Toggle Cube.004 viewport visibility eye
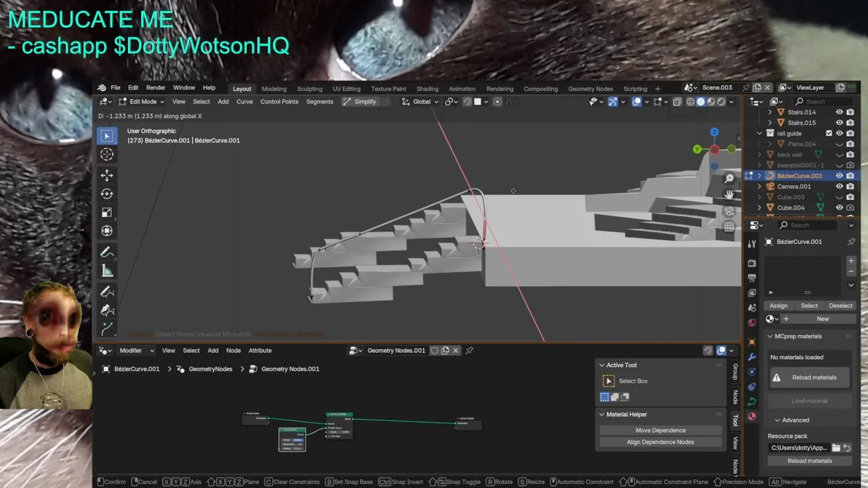Image resolution: width=868 pixels, height=488 pixels. (x=840, y=207)
